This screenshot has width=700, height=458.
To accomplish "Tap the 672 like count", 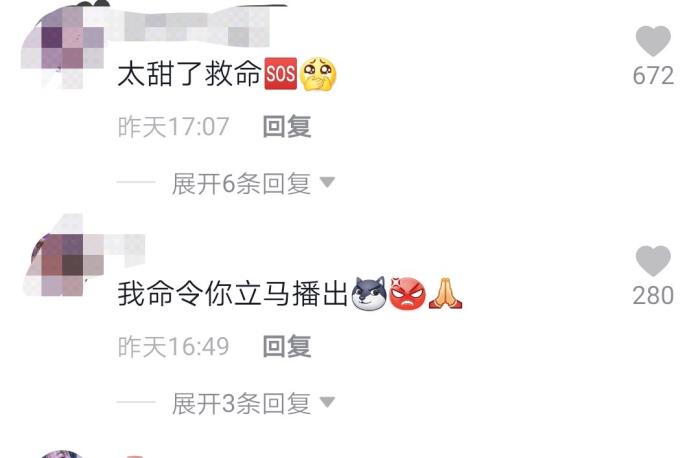I will [x=653, y=75].
